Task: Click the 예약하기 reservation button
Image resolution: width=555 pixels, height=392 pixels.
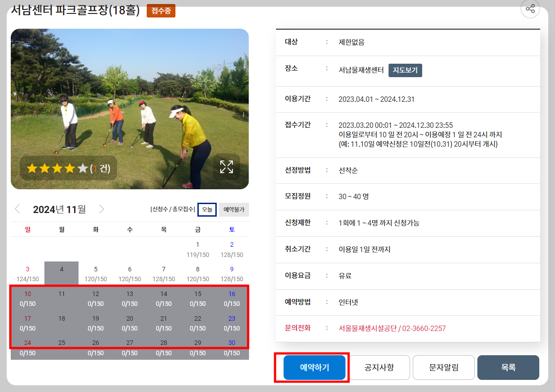Action: 314,367
